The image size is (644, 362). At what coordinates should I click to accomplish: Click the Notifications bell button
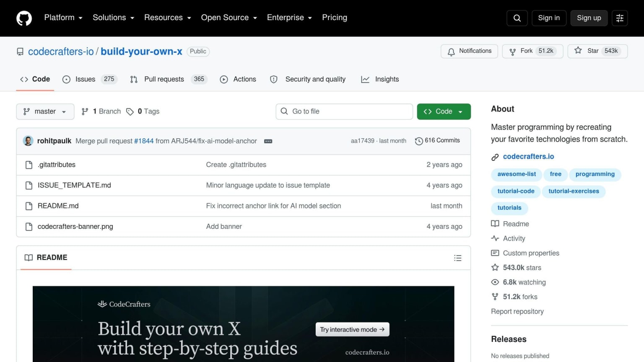pyautogui.click(x=469, y=51)
